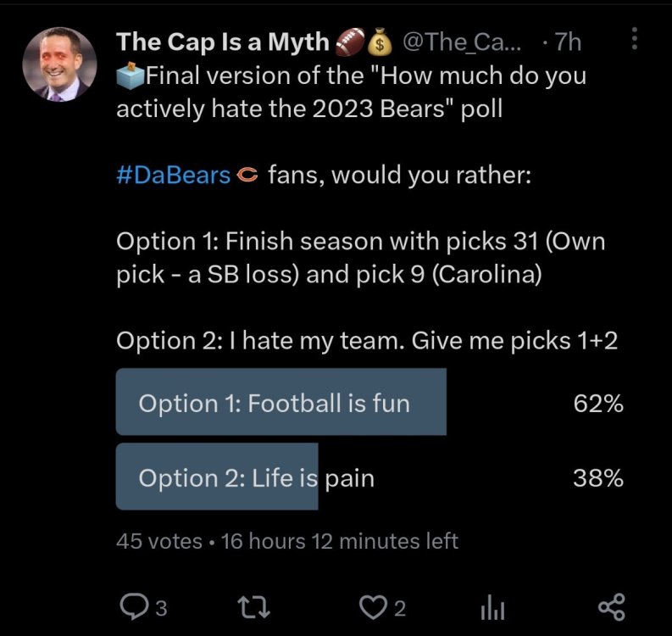Open the three-dot more options menu
This screenshot has height=636, width=672.
[x=636, y=39]
